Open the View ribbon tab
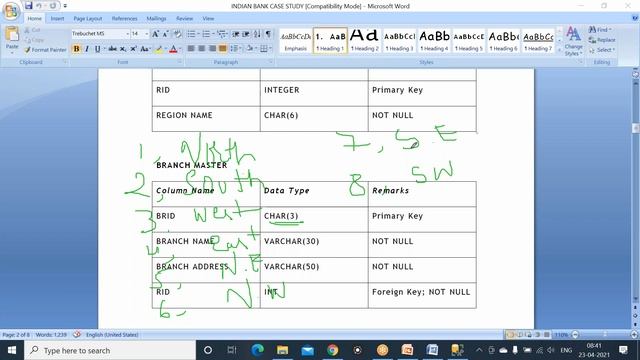 point(208,18)
